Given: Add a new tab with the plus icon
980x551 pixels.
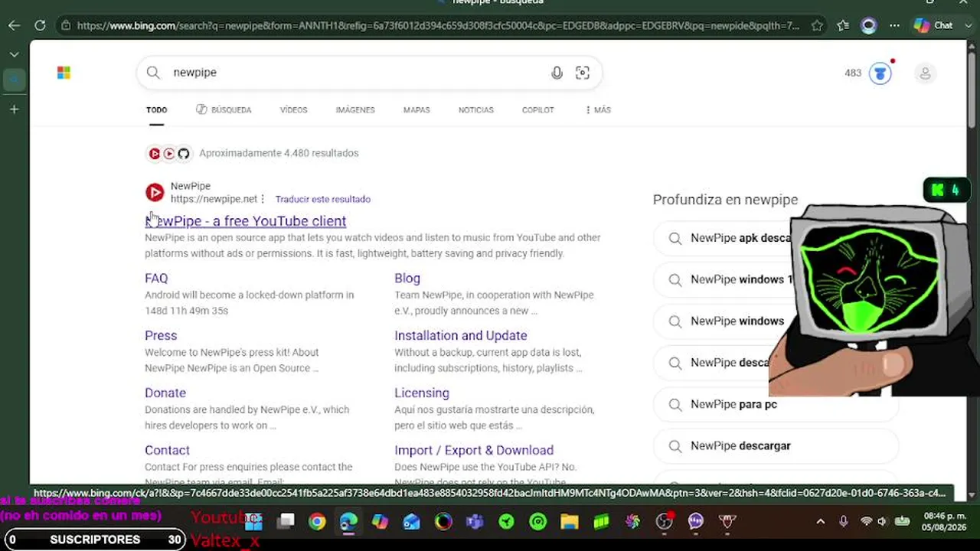Looking at the screenshot, I should point(14,109).
